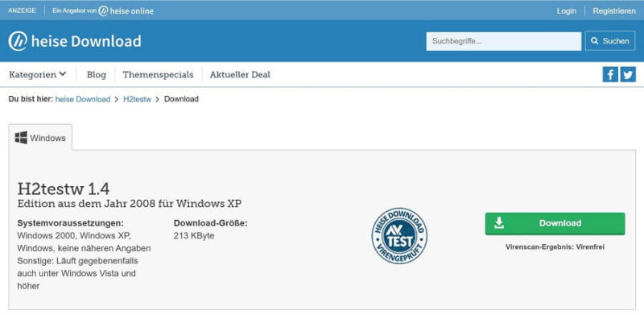
Task: Select the Windows platform tab
Action: pyautogui.click(x=40, y=137)
